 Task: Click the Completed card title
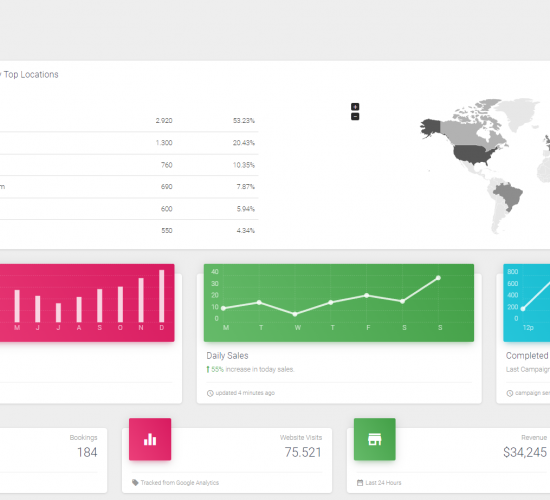tap(527, 356)
